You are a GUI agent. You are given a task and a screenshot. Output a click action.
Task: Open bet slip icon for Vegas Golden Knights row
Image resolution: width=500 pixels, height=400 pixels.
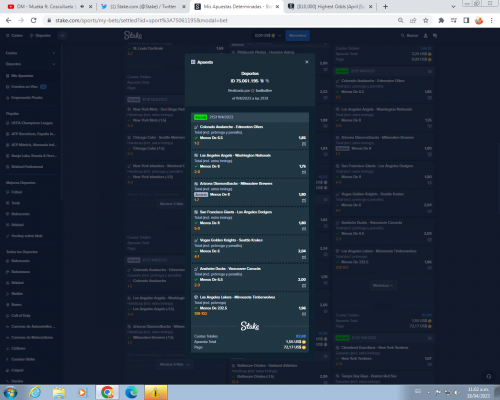304,257
